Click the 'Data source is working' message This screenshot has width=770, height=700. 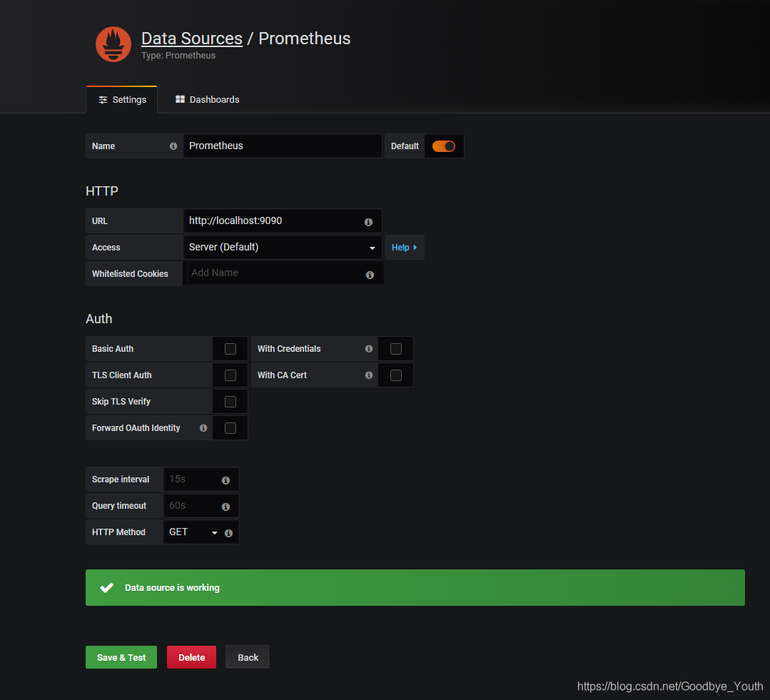[x=172, y=587]
